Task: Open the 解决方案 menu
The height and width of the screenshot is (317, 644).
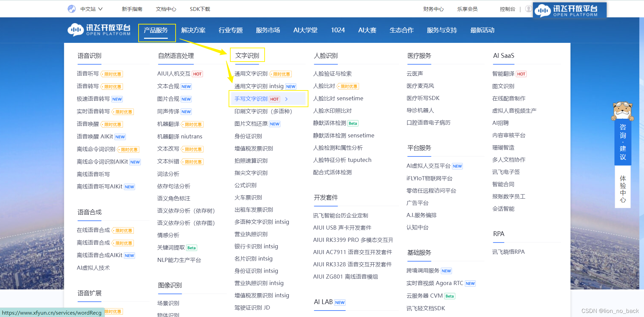Action: pyautogui.click(x=193, y=30)
